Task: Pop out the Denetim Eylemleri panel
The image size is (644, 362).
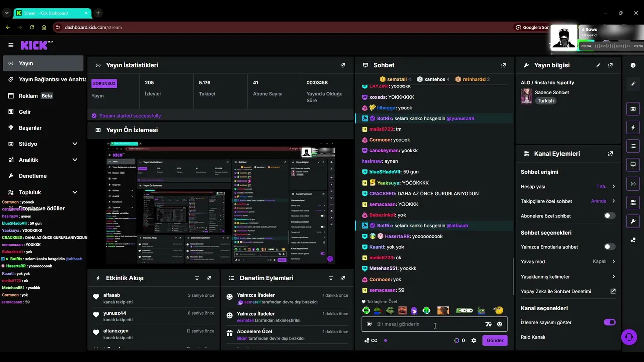Action: [343, 278]
